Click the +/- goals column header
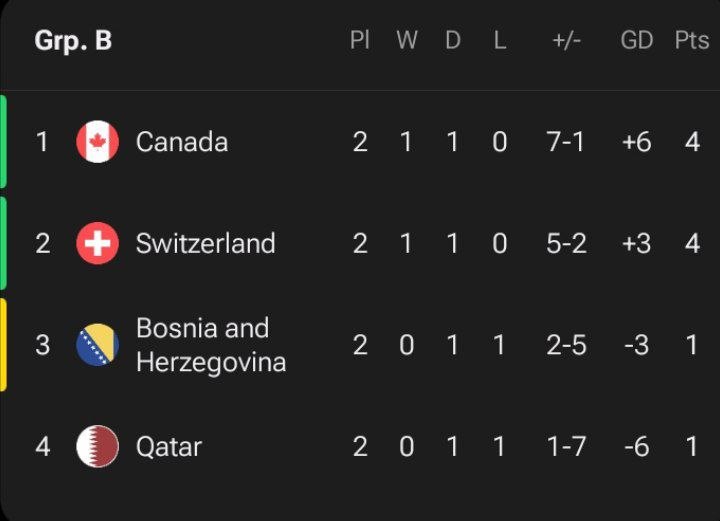Viewport: 720px width, 521px height. 567,40
